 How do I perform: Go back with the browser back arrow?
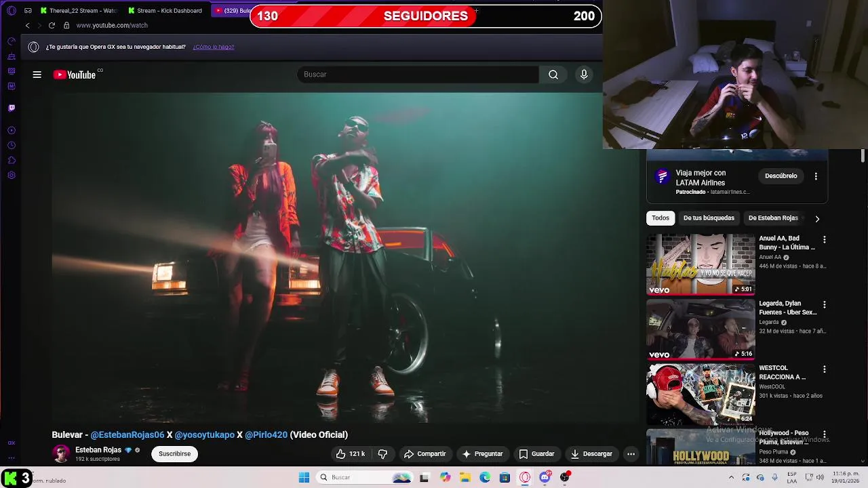click(x=27, y=25)
